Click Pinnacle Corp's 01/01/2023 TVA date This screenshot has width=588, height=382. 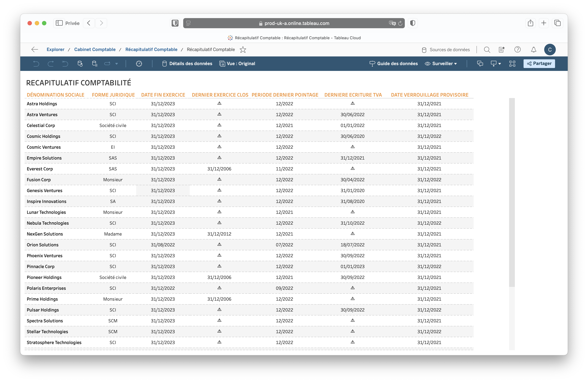[352, 267]
